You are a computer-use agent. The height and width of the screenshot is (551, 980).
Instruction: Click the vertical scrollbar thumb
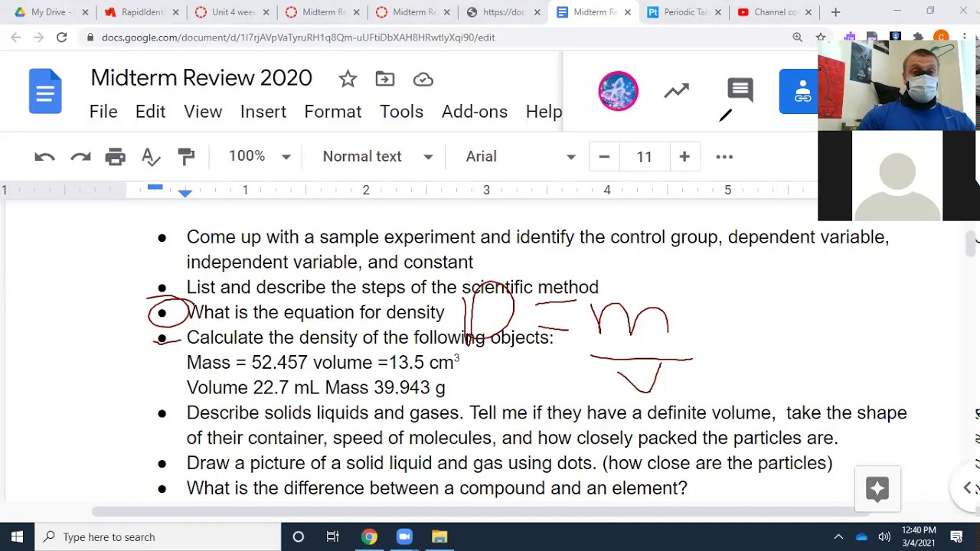(972, 243)
